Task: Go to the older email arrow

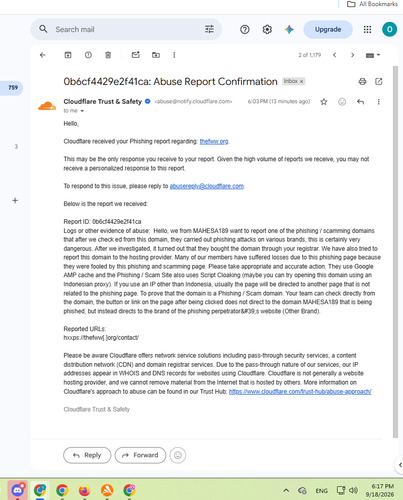Action: tap(352, 55)
